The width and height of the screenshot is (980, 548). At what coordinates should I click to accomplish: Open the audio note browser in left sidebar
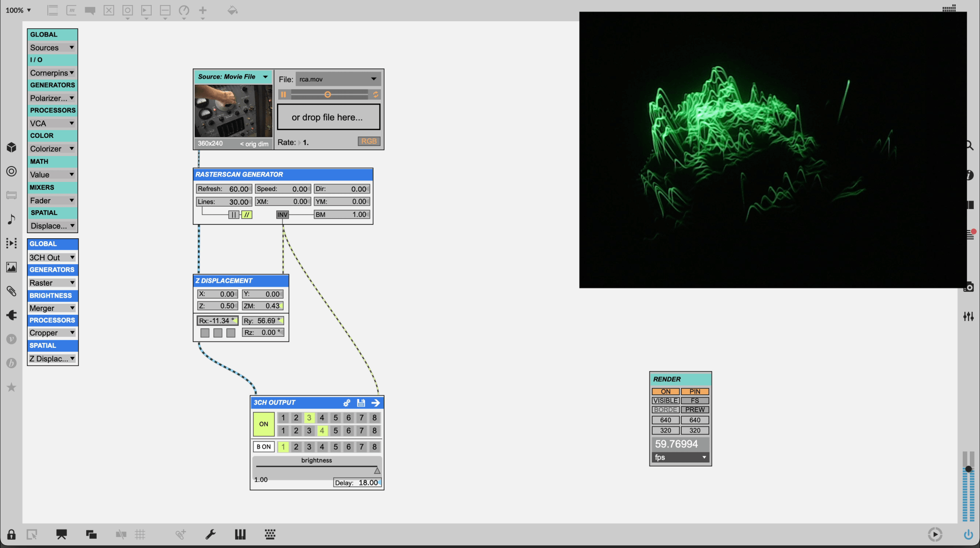click(x=11, y=219)
